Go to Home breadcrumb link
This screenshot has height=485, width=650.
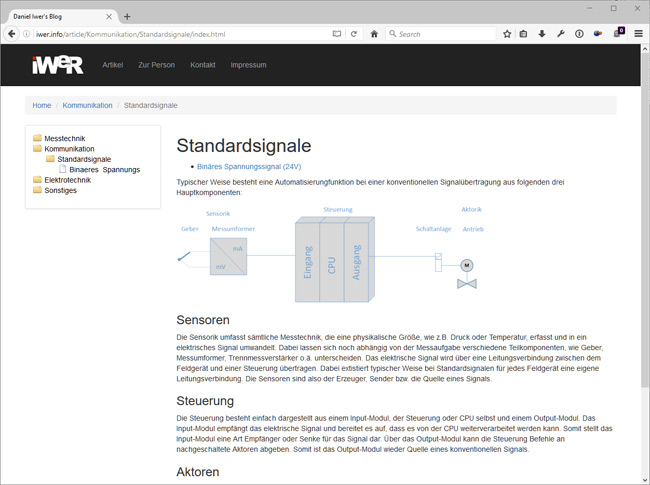42,105
